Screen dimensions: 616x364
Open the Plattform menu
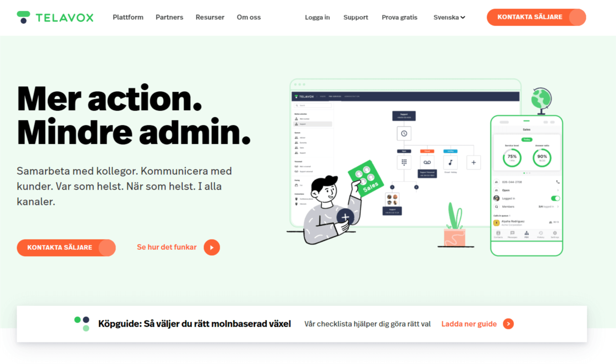coord(128,17)
